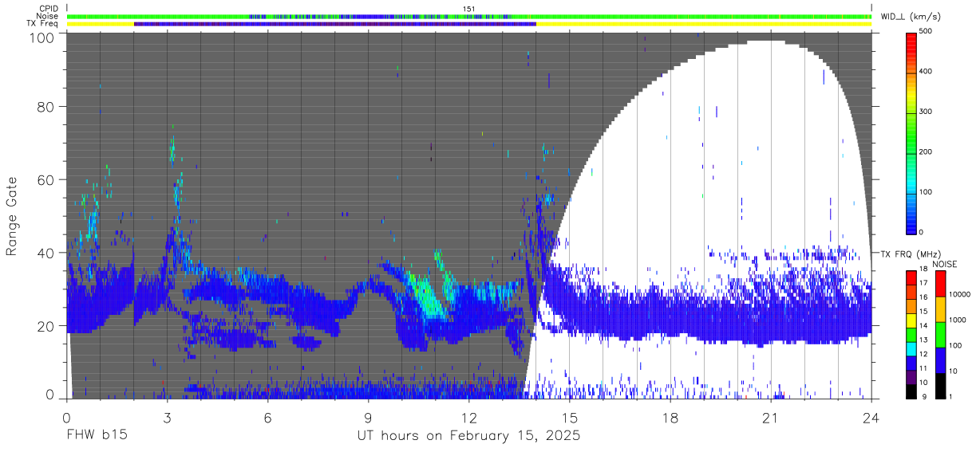The width and height of the screenshot is (980, 452).
Task: Click the black swatch in the NOISE legend
Action: click(940, 384)
